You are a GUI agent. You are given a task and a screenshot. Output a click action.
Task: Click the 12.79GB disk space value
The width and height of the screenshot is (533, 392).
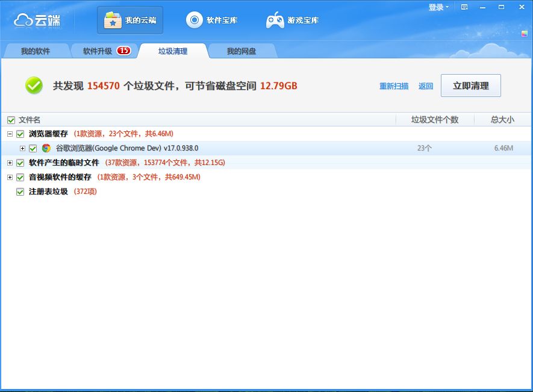pos(279,86)
